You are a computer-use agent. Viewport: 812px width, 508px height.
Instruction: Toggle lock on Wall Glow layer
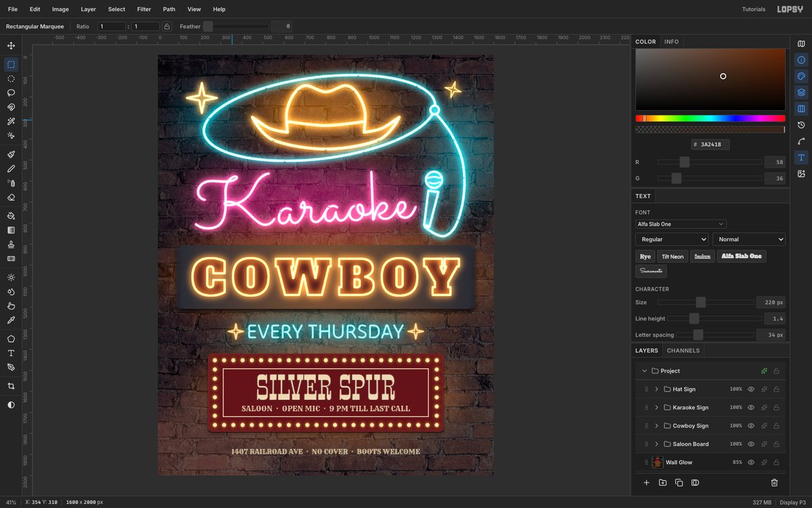[x=776, y=463]
